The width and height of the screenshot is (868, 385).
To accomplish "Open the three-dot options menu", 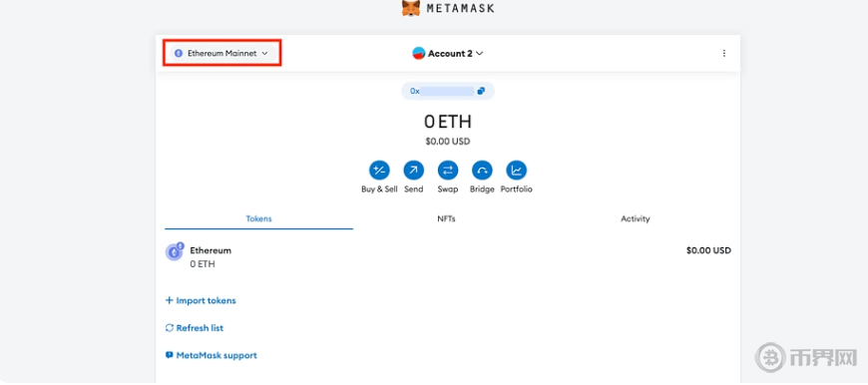I will (x=724, y=53).
